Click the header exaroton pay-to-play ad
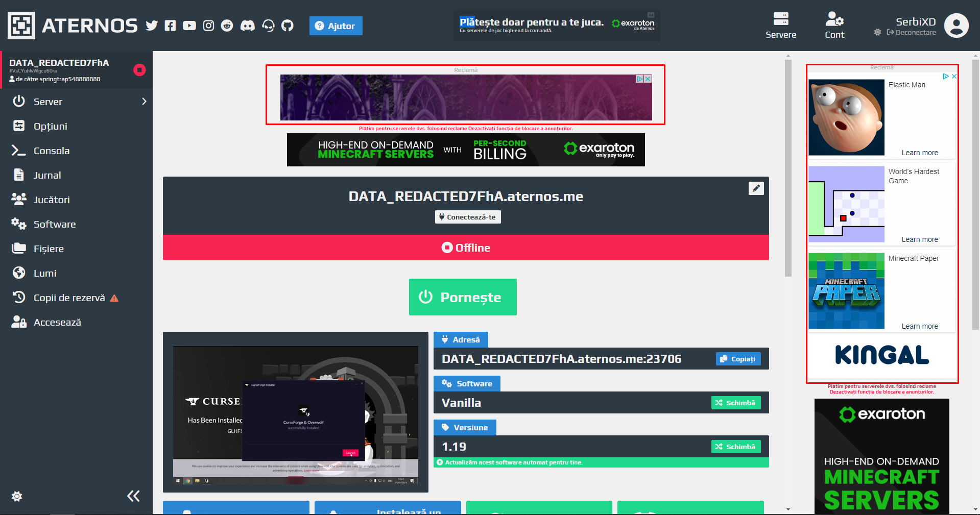Viewport: 980px width, 515px height. click(x=557, y=26)
